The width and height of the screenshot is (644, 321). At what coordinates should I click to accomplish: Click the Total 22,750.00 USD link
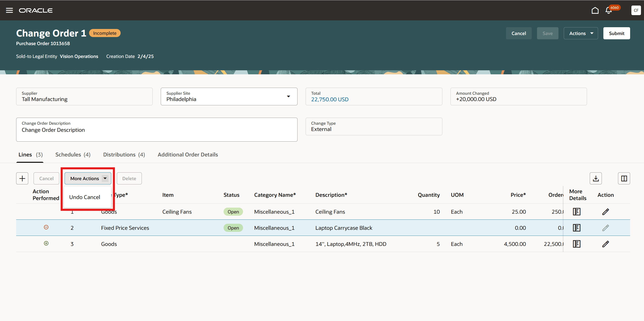pyautogui.click(x=330, y=99)
